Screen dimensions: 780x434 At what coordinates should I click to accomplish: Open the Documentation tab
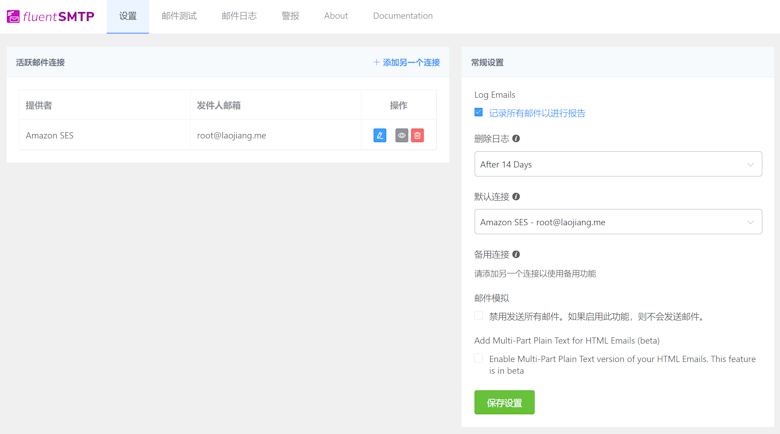pos(402,16)
